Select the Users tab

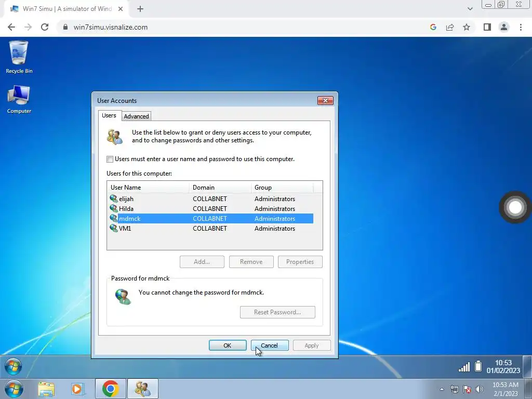click(109, 115)
